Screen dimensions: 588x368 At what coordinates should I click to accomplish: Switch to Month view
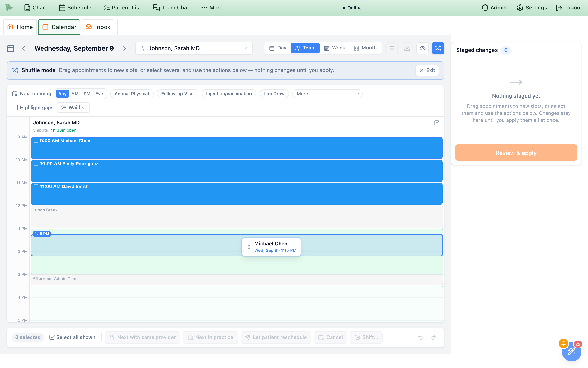pos(365,48)
